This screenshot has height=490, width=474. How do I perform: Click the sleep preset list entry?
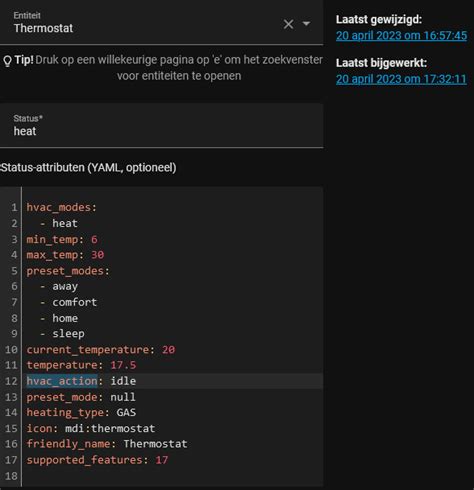pyautogui.click(x=68, y=334)
